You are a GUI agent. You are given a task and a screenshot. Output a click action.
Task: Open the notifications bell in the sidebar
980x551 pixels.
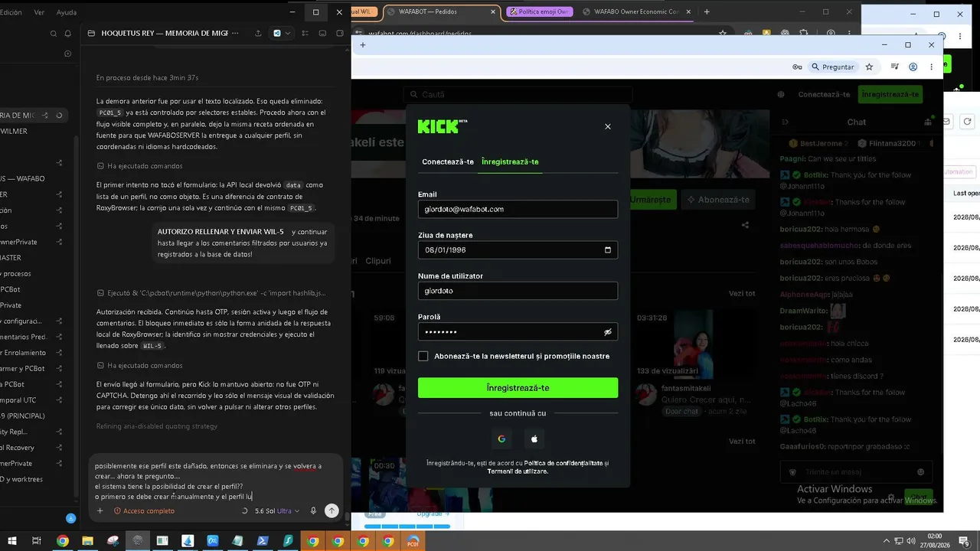point(67,34)
